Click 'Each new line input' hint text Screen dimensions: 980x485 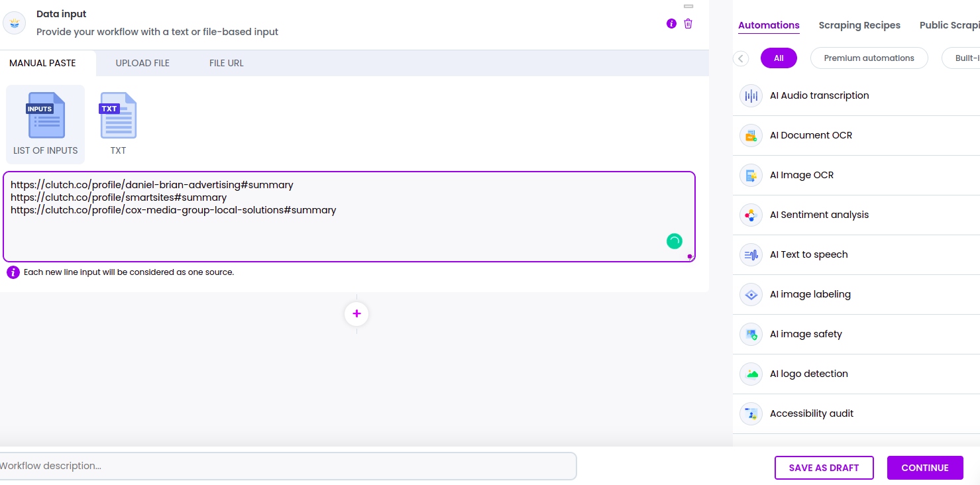pyautogui.click(x=129, y=272)
